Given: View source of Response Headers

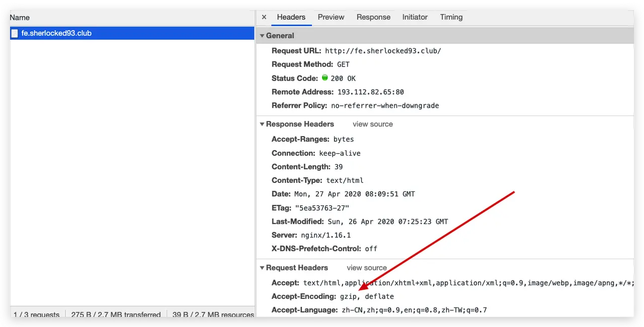Looking at the screenshot, I should 373,124.
